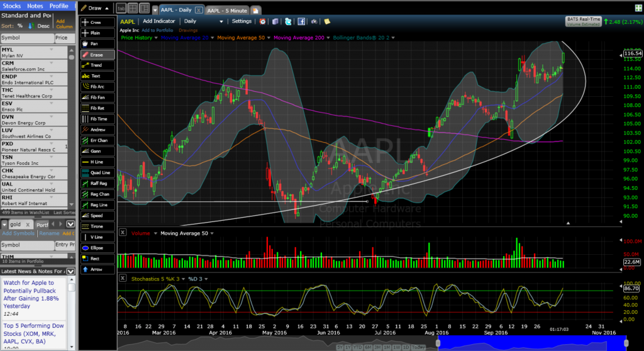The height and width of the screenshot is (351, 644).
Task: Select the Plain pointer tool
Action: (97, 33)
